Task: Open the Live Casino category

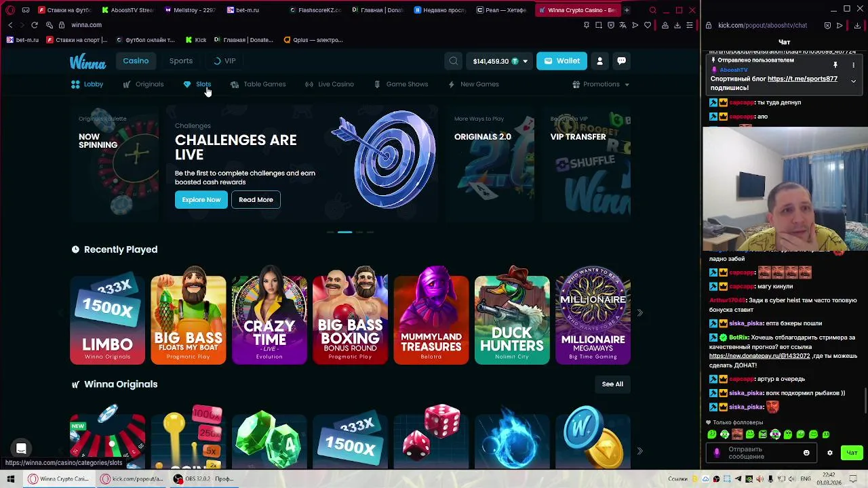Action: pos(330,84)
